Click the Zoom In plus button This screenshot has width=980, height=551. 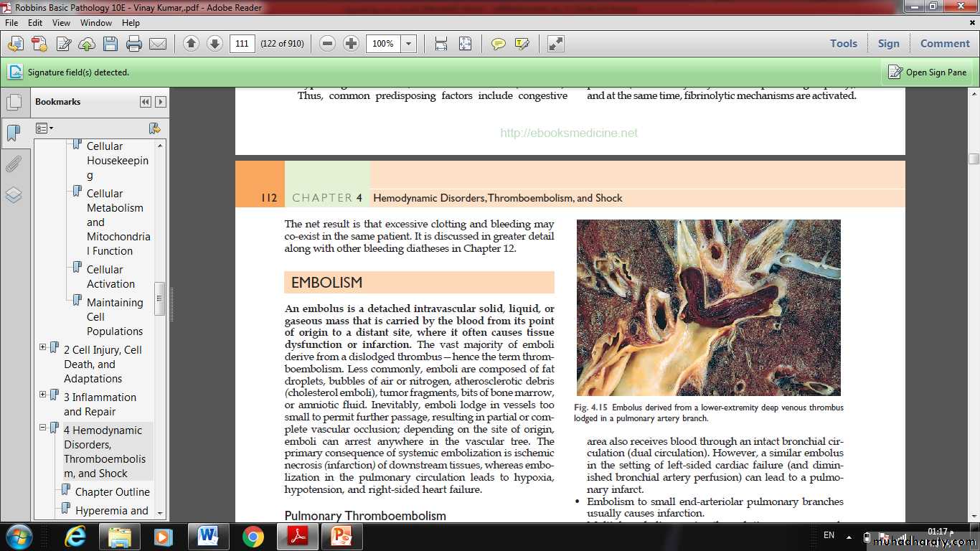tap(351, 44)
